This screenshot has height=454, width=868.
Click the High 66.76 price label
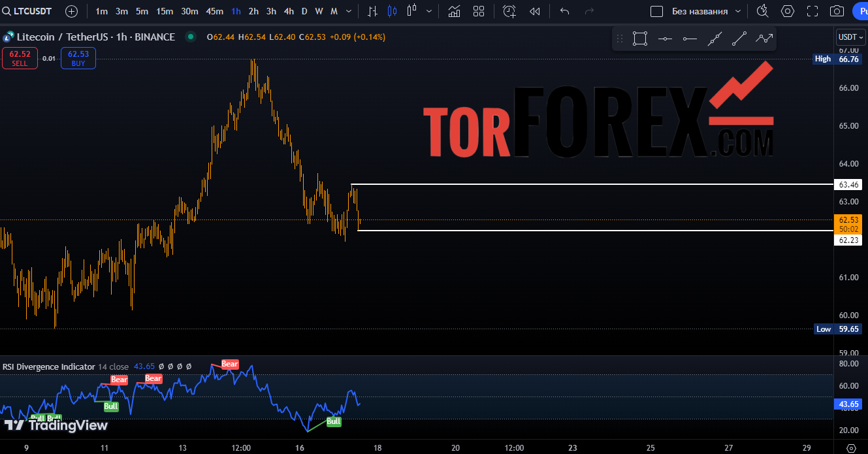pyautogui.click(x=837, y=59)
